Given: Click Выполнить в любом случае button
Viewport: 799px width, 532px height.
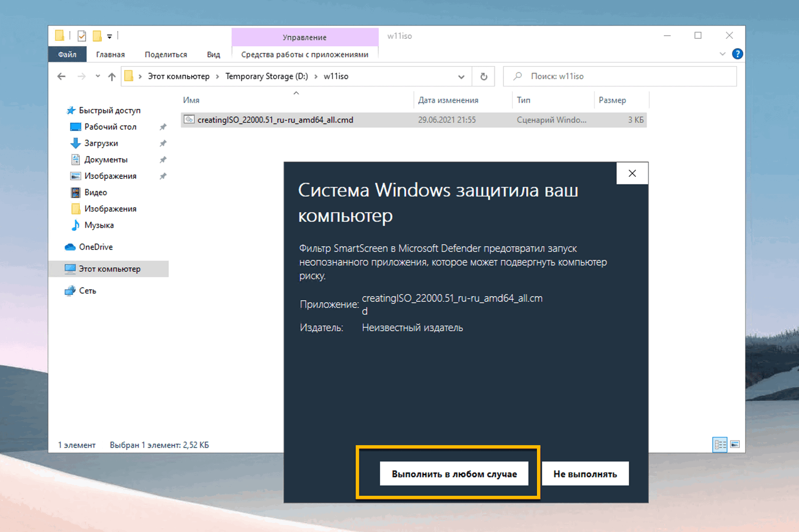Looking at the screenshot, I should tap(454, 473).
